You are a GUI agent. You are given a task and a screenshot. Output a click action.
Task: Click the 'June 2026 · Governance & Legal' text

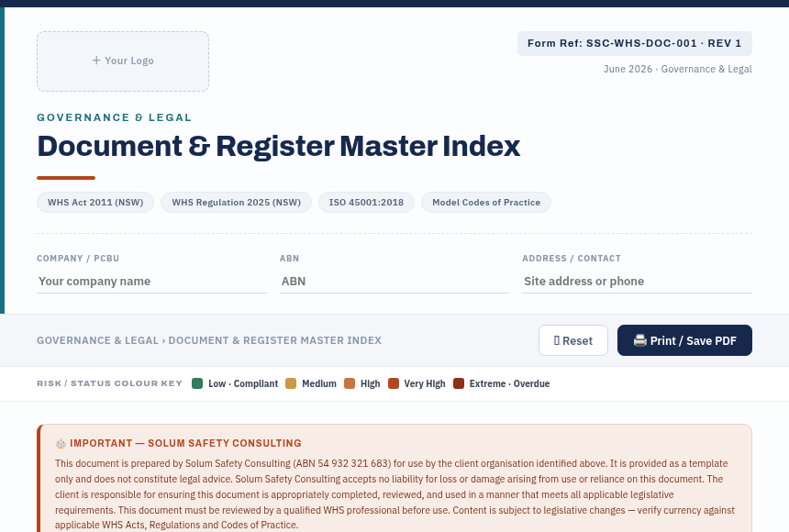677,69
